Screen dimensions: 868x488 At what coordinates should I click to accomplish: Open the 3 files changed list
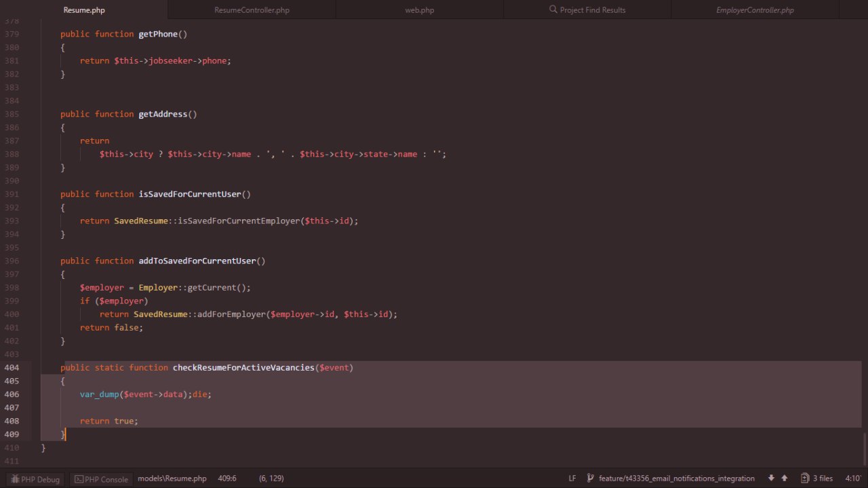816,478
